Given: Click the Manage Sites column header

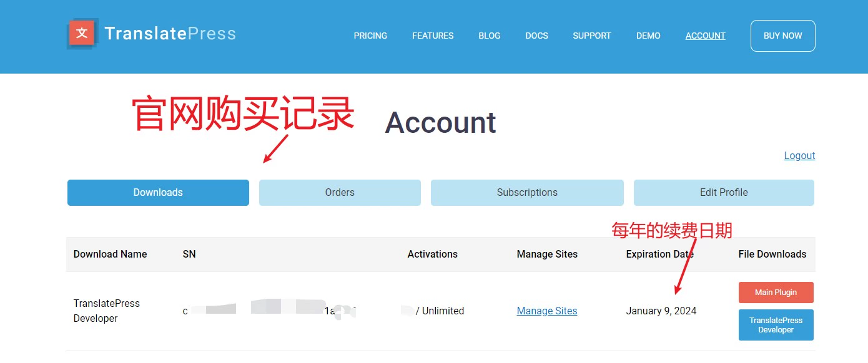Looking at the screenshot, I should [547, 254].
